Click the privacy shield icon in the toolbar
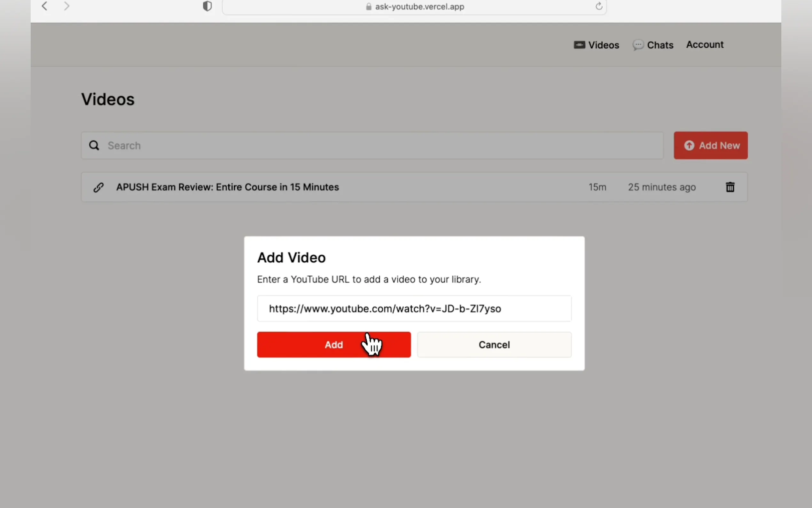 (x=207, y=6)
